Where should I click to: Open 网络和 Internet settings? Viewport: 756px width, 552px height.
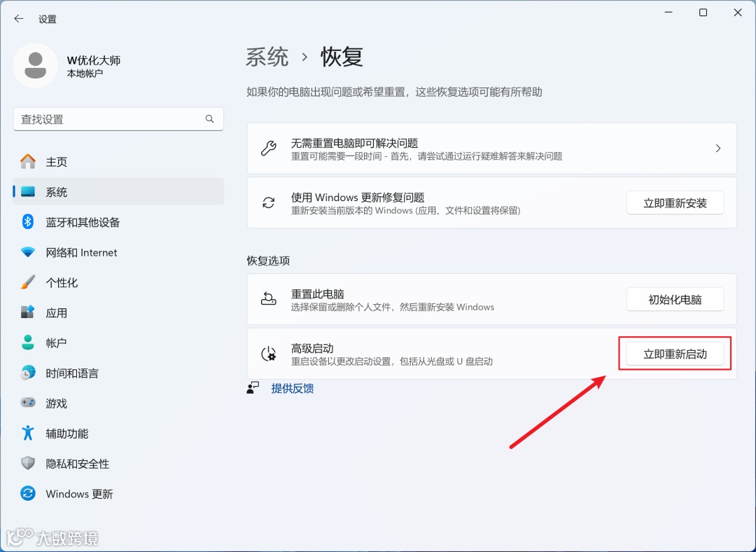(x=118, y=252)
